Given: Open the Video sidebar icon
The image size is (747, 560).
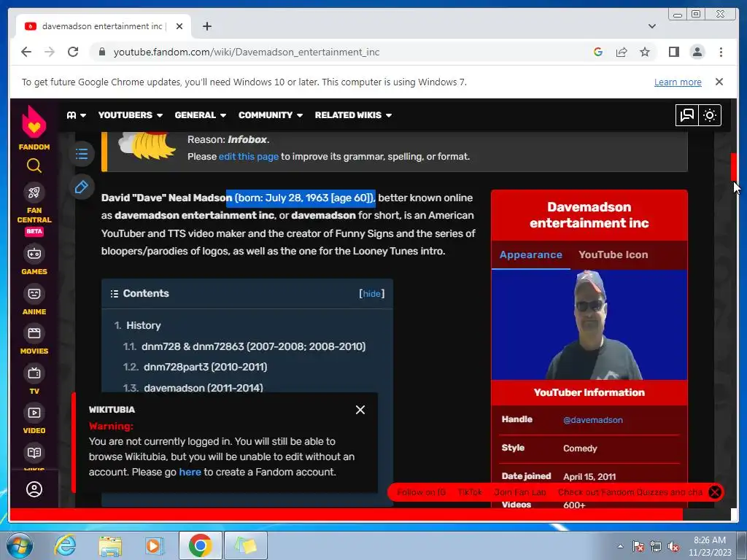Looking at the screenshot, I should (34, 413).
